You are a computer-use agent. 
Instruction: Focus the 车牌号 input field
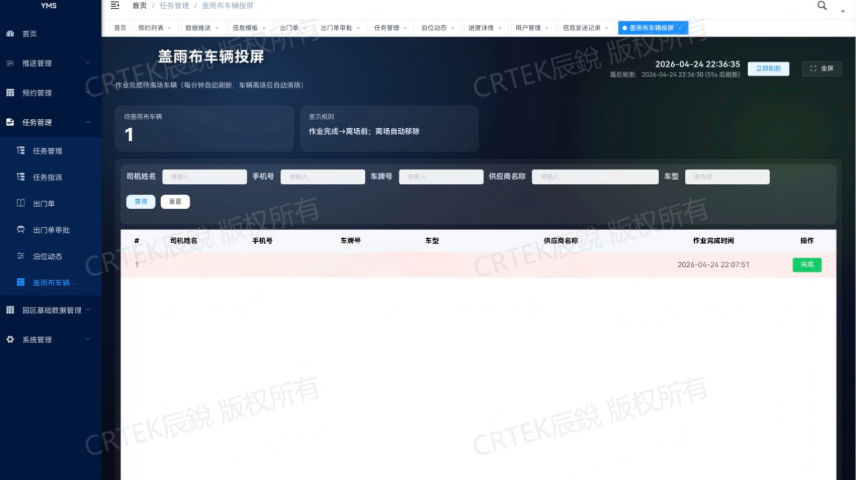[441, 177]
